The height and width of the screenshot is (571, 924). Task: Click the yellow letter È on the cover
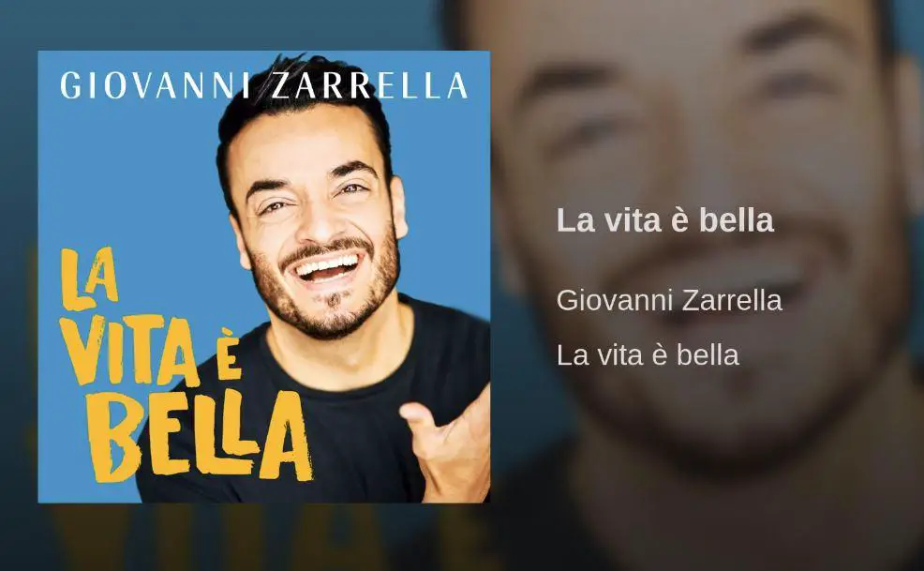tap(226, 357)
